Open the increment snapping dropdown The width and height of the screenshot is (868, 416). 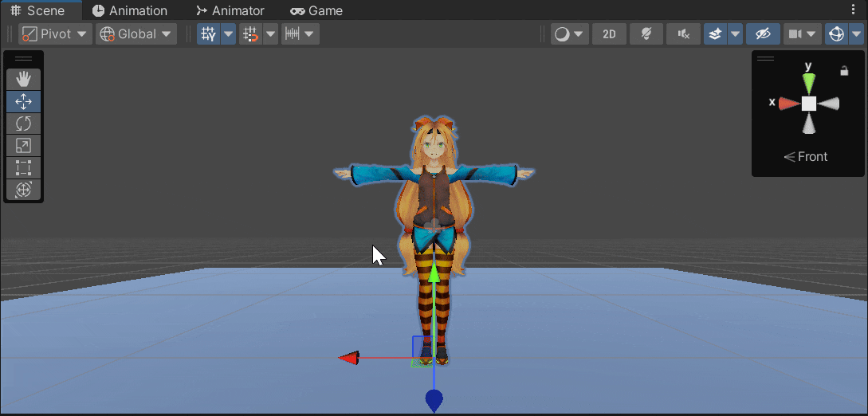[x=300, y=33]
